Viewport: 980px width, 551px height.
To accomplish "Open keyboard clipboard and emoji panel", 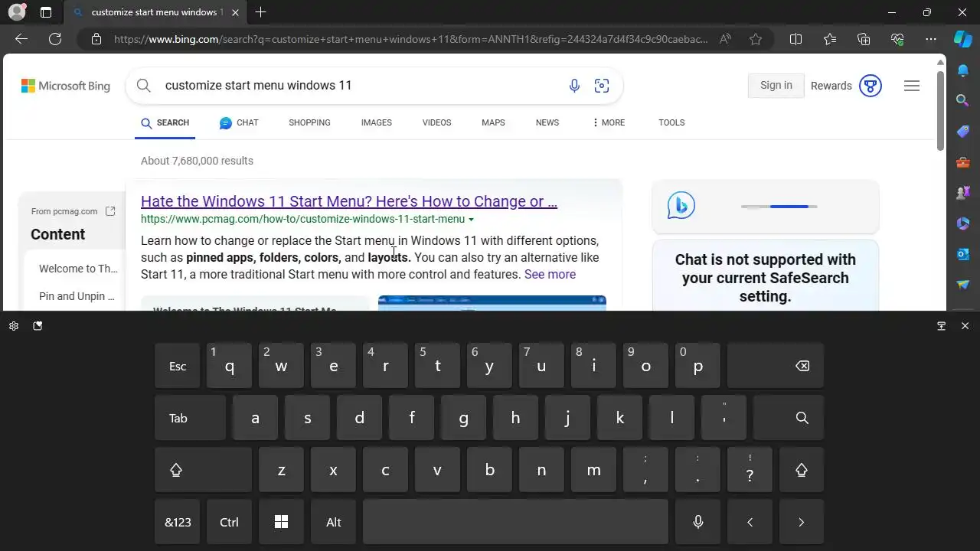I will 38,326.
